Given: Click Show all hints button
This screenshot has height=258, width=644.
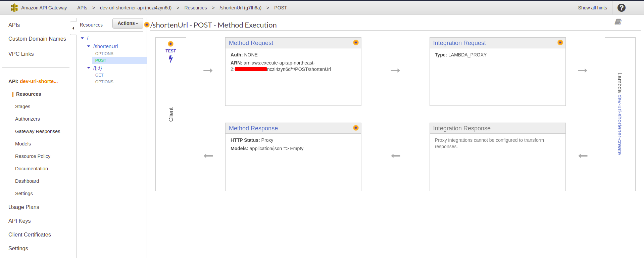Looking at the screenshot, I should [592, 8].
